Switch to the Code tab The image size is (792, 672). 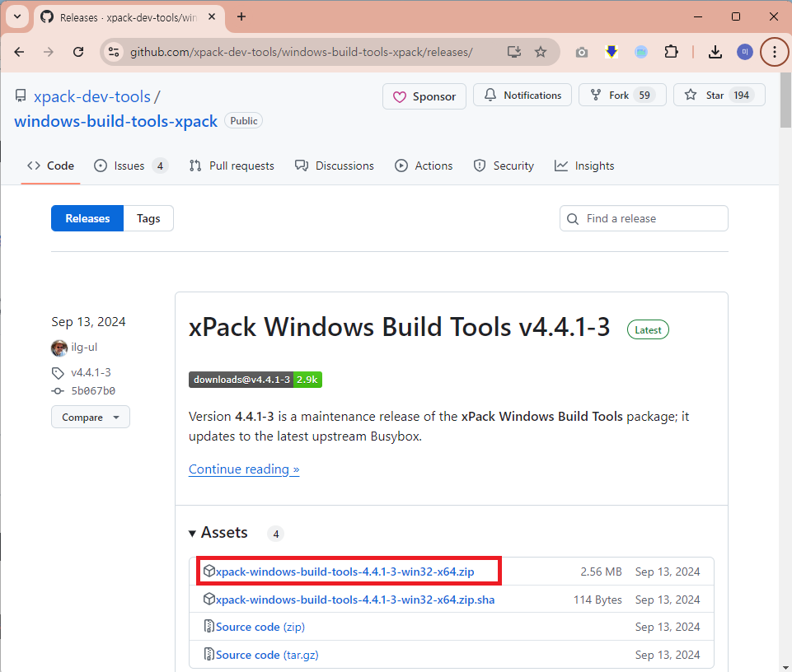point(50,166)
